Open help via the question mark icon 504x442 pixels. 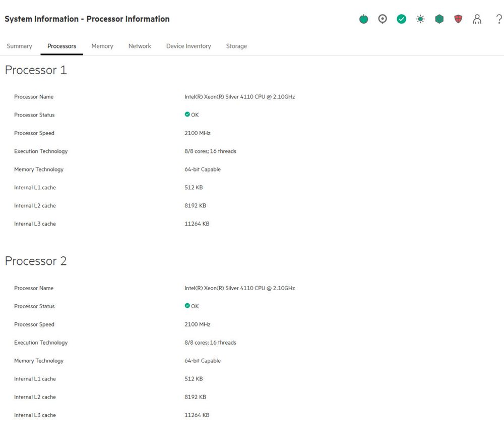tap(499, 19)
